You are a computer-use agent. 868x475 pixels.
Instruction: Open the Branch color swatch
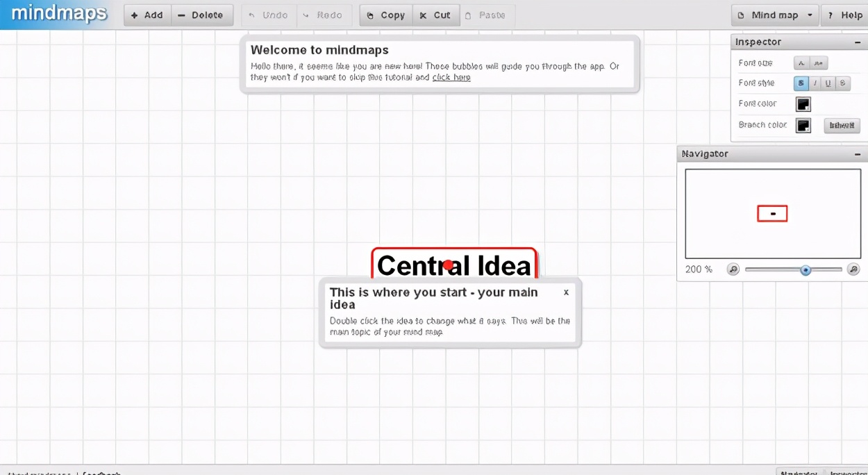[803, 126]
